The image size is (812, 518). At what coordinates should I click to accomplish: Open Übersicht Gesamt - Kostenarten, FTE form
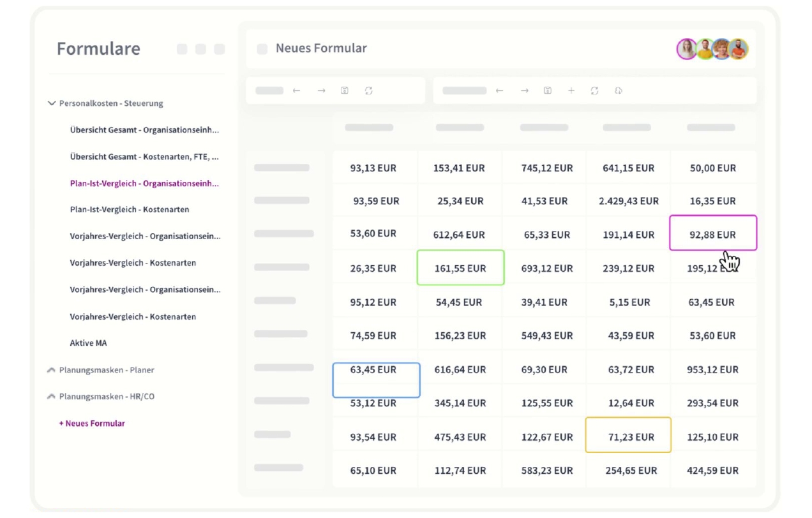(x=144, y=156)
